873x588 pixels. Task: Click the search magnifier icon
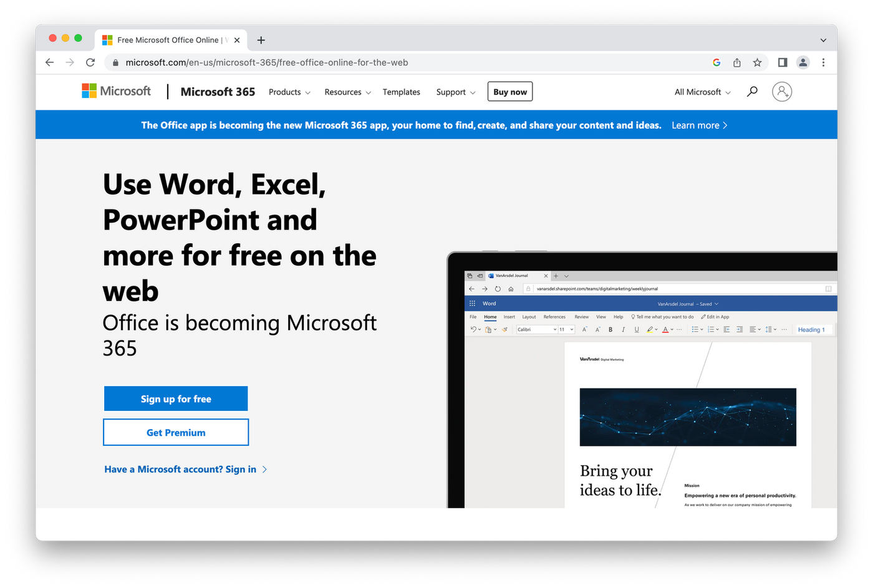(751, 91)
